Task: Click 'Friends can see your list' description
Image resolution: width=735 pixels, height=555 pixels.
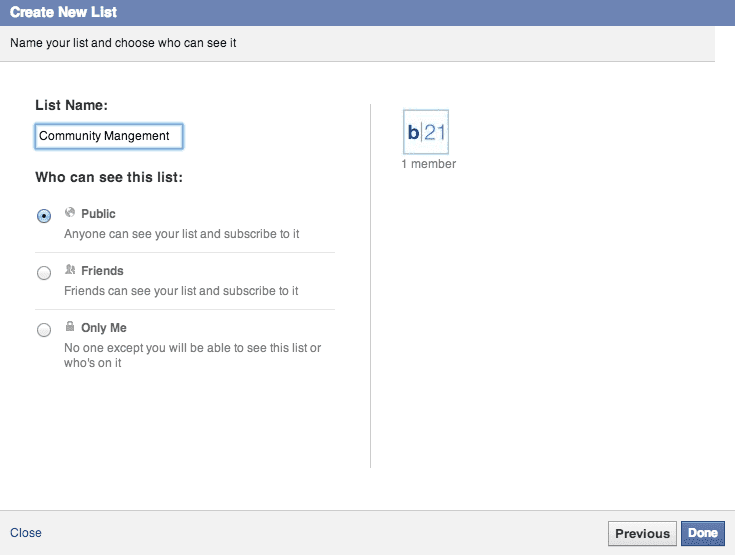Action: 181,291
